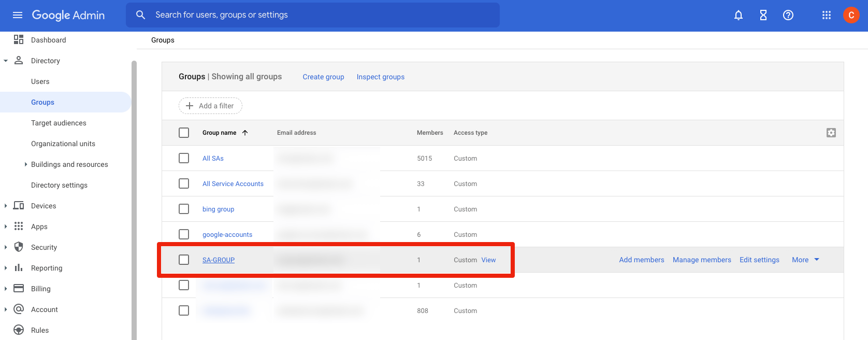Click Add members for SA-GROUP
868x340 pixels.
(641, 260)
